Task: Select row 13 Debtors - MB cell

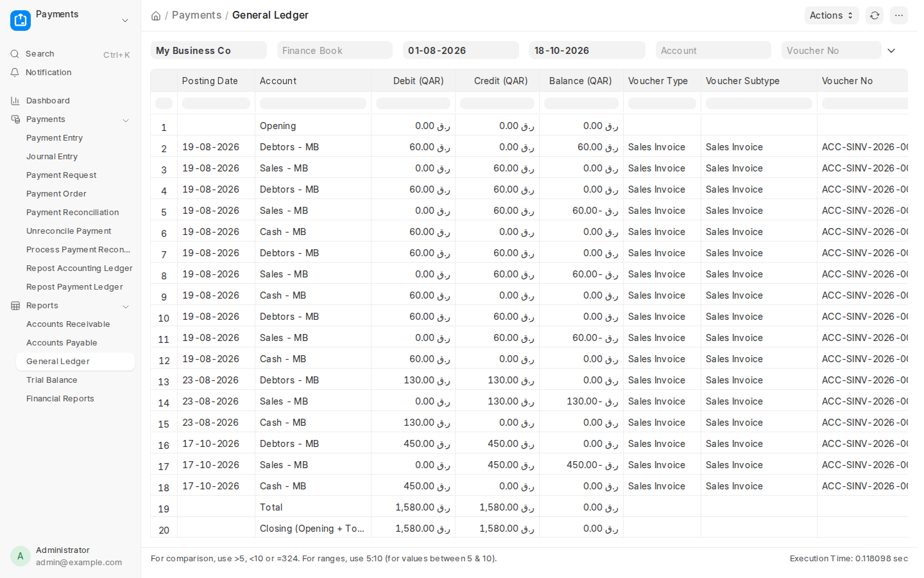Action: pyautogui.click(x=313, y=380)
